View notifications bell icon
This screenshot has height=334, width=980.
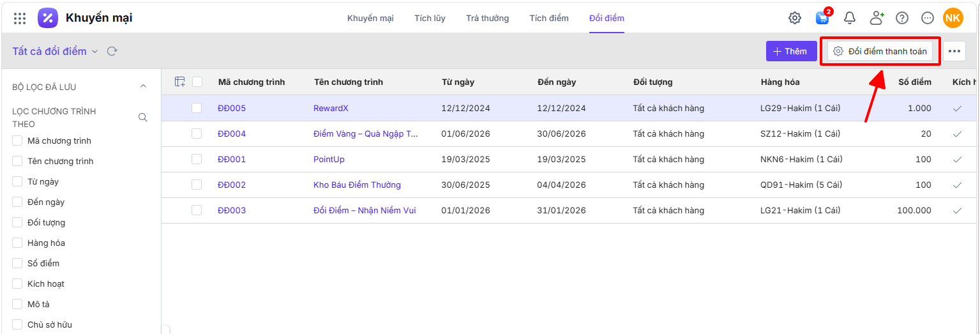pyautogui.click(x=850, y=18)
